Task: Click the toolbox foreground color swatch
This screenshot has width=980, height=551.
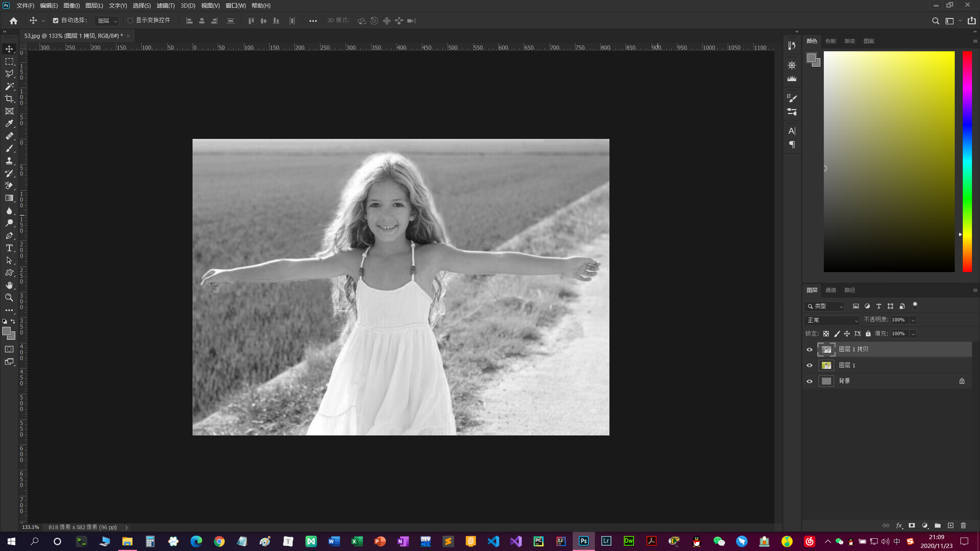Action: [x=6, y=331]
